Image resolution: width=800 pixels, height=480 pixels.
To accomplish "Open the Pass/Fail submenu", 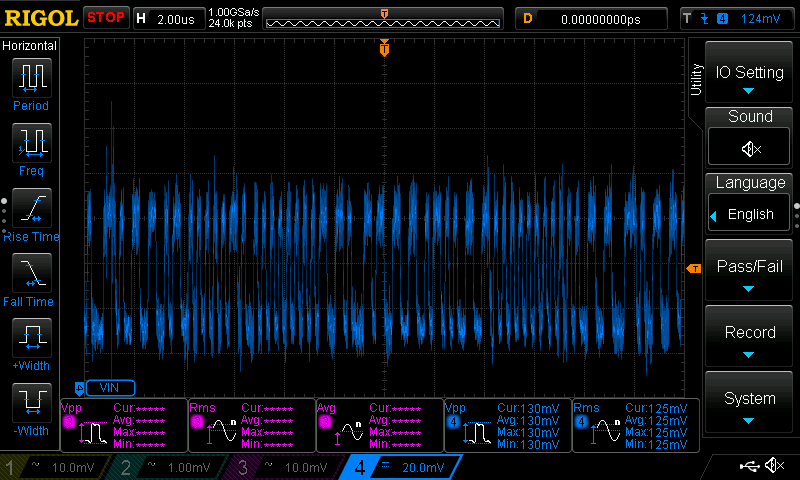I will pyautogui.click(x=748, y=270).
